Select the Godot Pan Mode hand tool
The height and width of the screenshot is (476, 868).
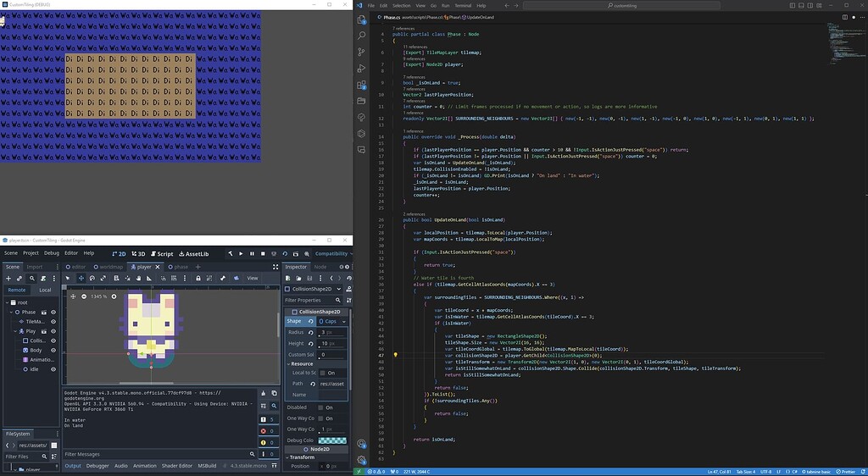pos(138,278)
